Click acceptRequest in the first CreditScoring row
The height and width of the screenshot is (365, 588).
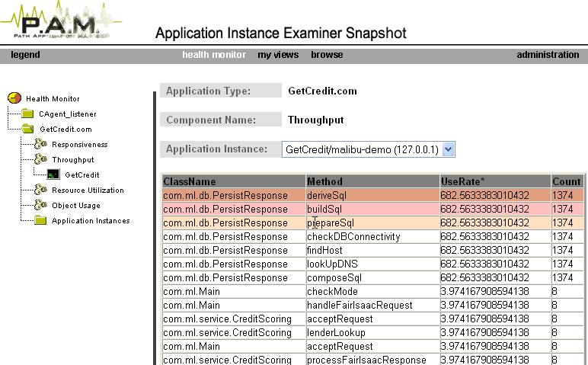[x=372, y=319]
